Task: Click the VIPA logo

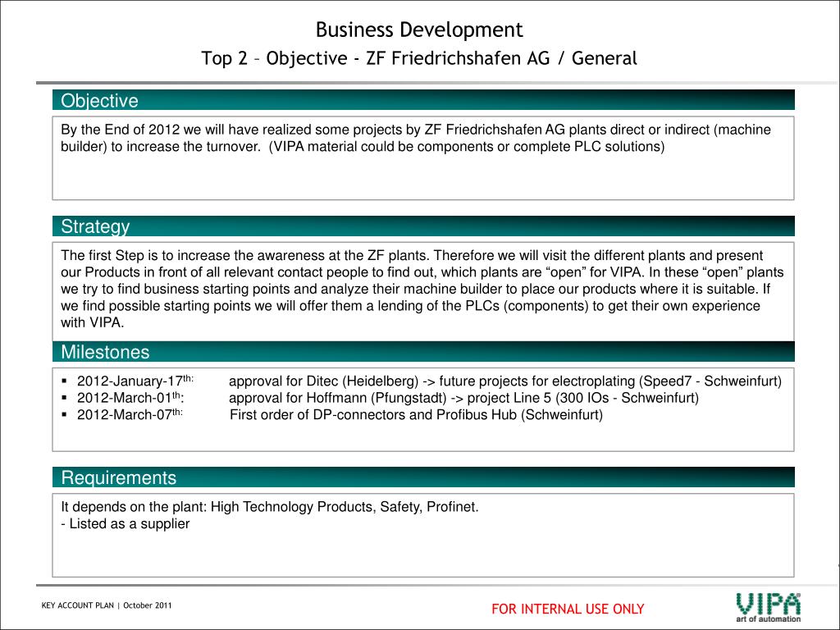Action: point(768,608)
